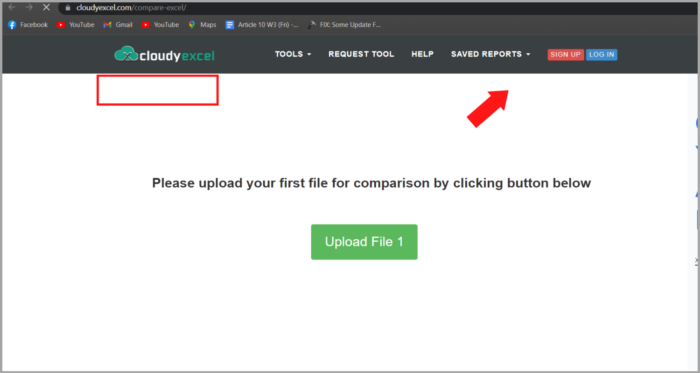Go to the REQUEST TOOL page

[361, 54]
